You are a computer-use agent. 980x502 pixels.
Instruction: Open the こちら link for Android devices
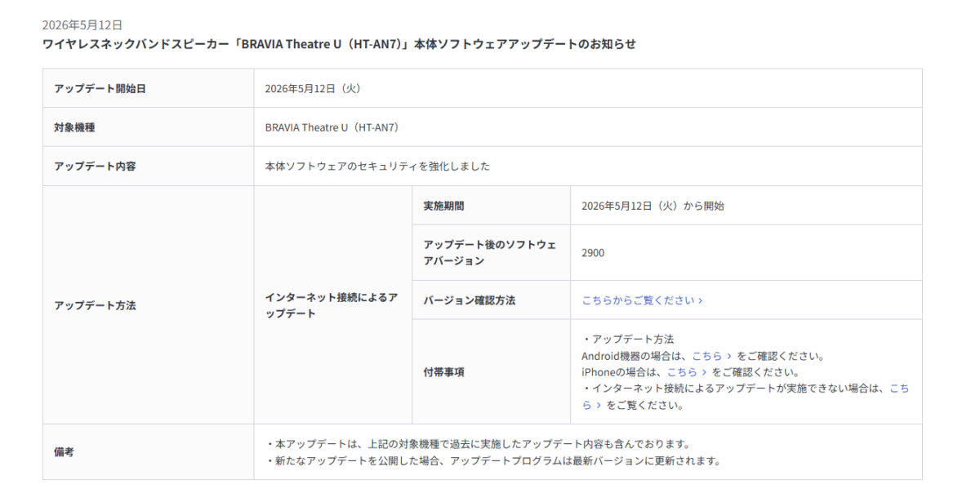[711, 356]
